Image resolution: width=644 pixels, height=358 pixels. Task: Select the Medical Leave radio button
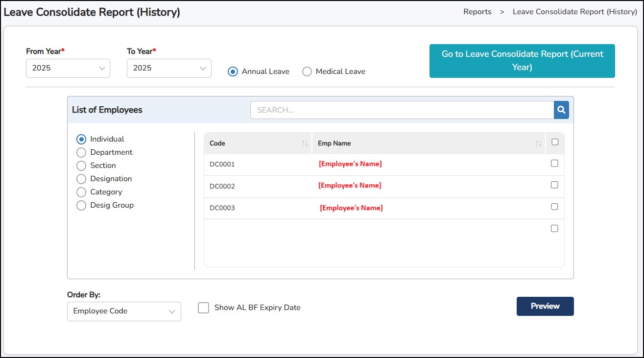click(307, 72)
